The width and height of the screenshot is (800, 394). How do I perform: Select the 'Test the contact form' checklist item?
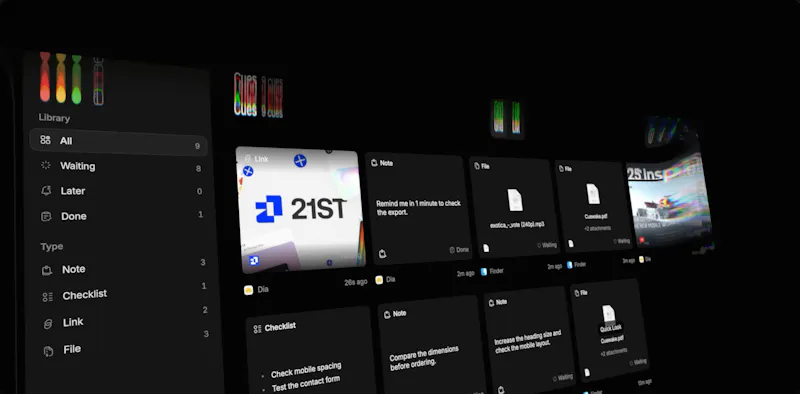pos(306,383)
